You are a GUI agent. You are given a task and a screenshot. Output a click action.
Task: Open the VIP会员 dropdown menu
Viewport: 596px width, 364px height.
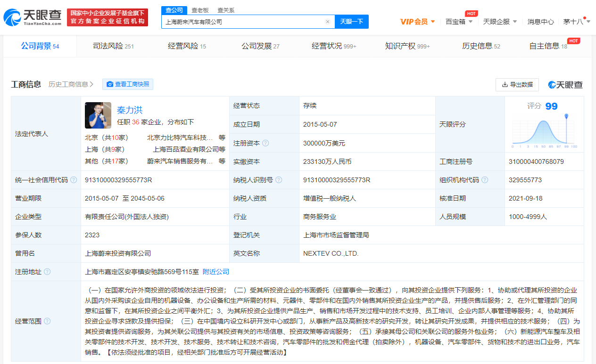417,22
